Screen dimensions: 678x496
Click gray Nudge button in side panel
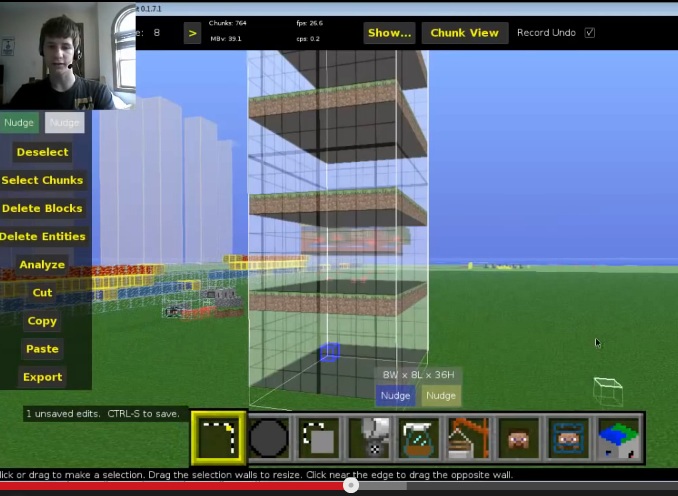[x=64, y=123]
